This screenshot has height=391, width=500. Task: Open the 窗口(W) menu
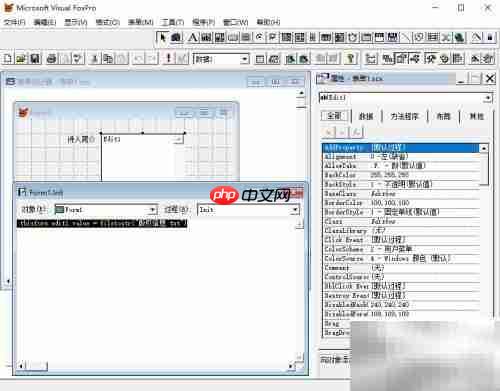pos(236,22)
